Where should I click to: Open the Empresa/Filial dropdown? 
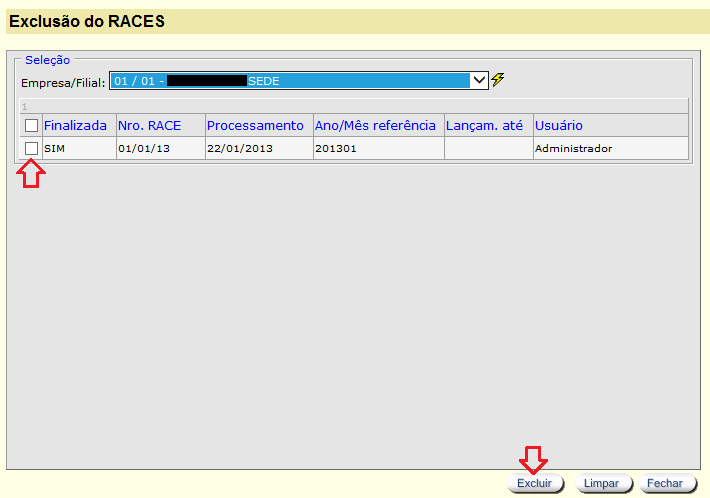[299, 81]
